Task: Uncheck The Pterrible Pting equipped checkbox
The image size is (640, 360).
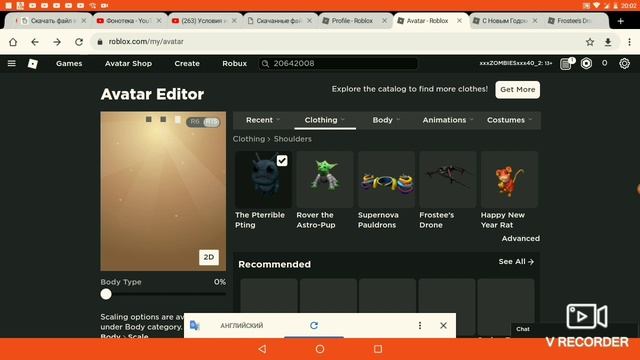Action: tap(282, 160)
